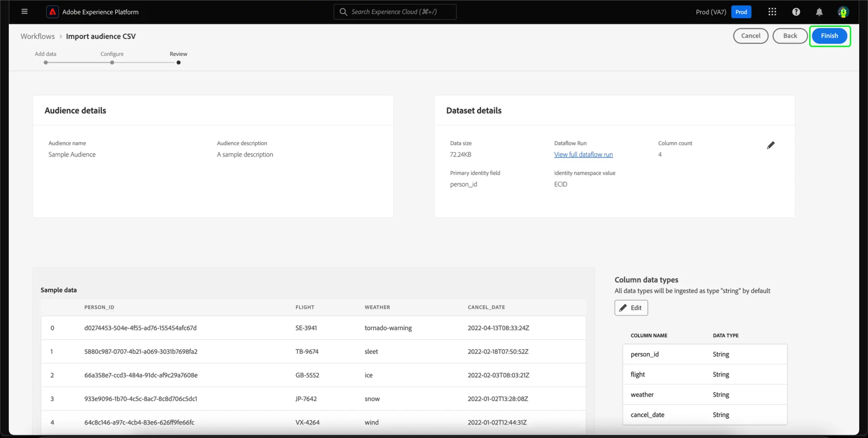
Task: Click the search magnifier icon
Action: click(x=343, y=12)
